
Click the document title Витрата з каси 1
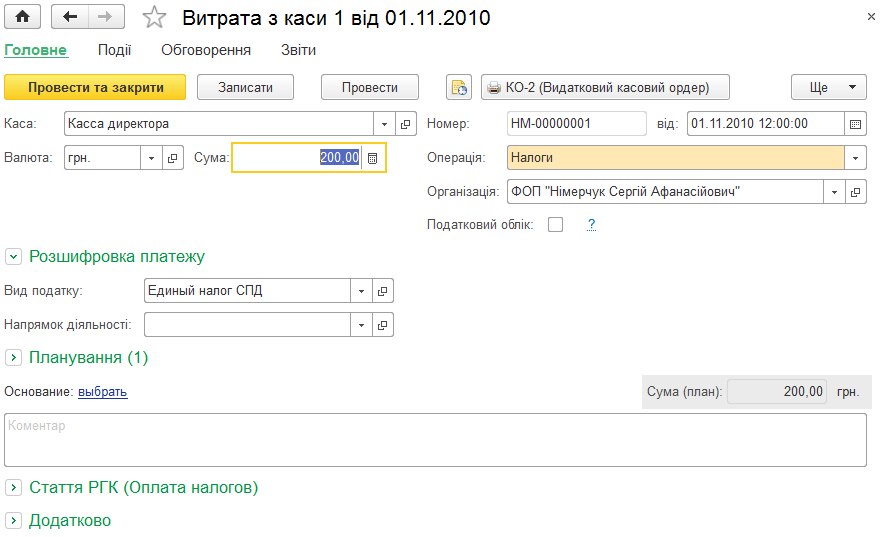336,18
